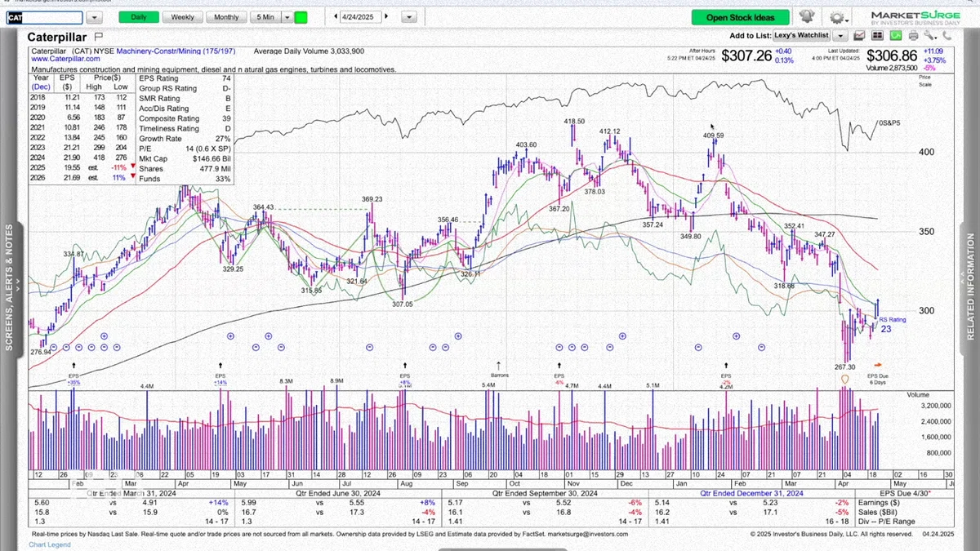The image size is (980, 551).
Task: Expand the Lexy's Watchlist dropdown arrow
Action: pos(840,35)
